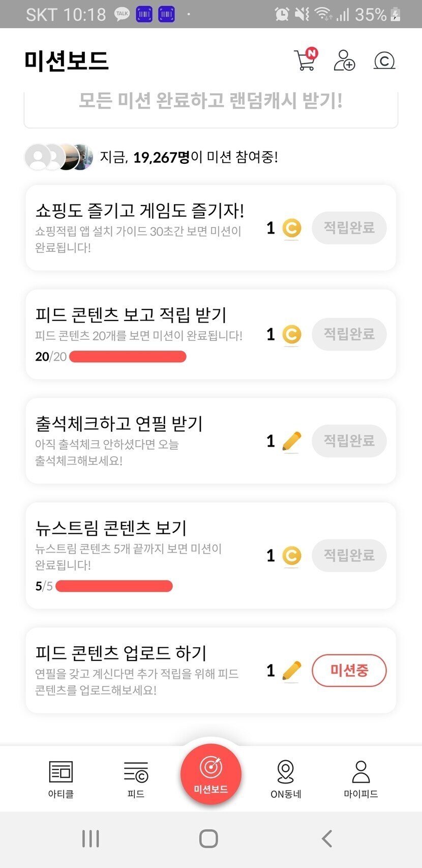Tap the add friend icon
Image resolution: width=422 pixels, height=868 pixels.
click(344, 60)
